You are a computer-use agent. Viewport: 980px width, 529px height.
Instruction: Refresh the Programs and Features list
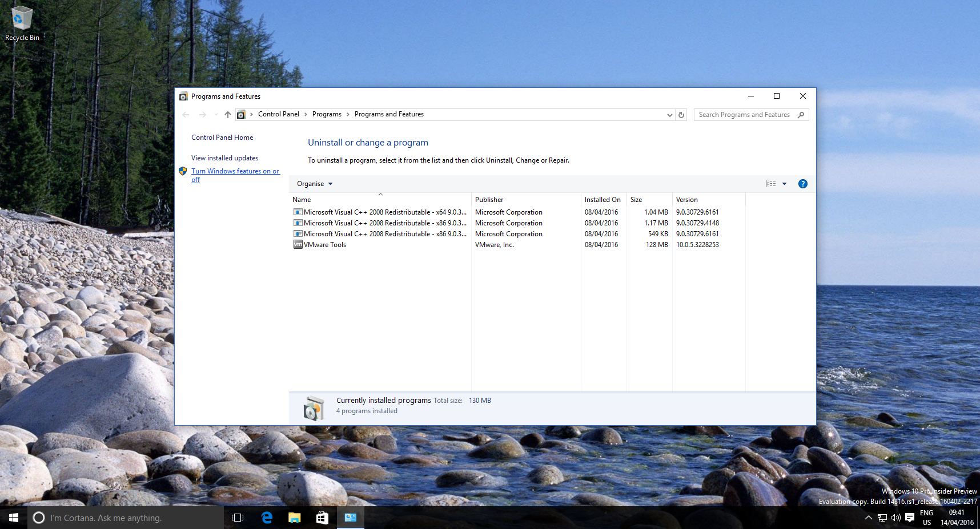coord(681,115)
